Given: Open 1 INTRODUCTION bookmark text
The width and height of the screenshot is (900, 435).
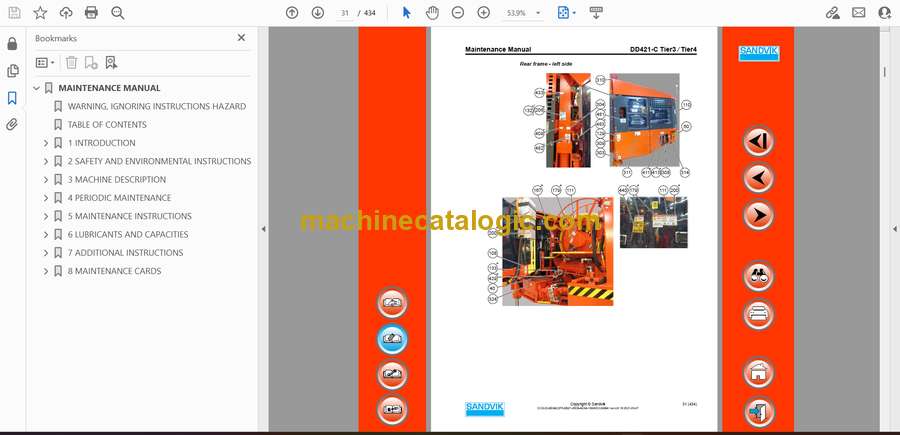Looking at the screenshot, I should (x=102, y=143).
